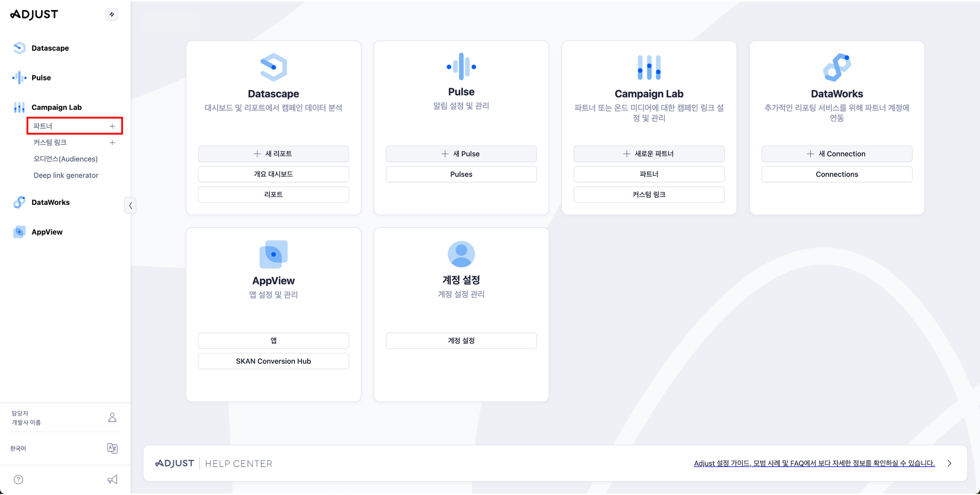The image size is (980, 495).
Task: Click the plus icon next to 파트너
Action: coord(112,126)
